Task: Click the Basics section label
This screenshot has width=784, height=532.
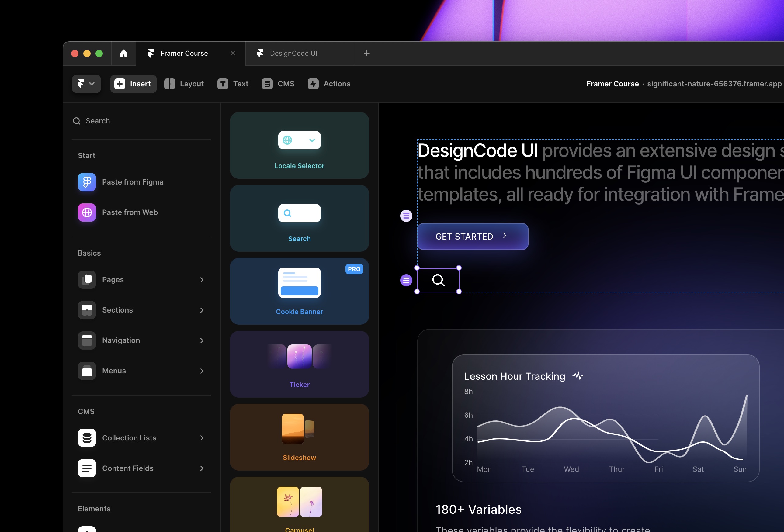Action: pyautogui.click(x=89, y=253)
